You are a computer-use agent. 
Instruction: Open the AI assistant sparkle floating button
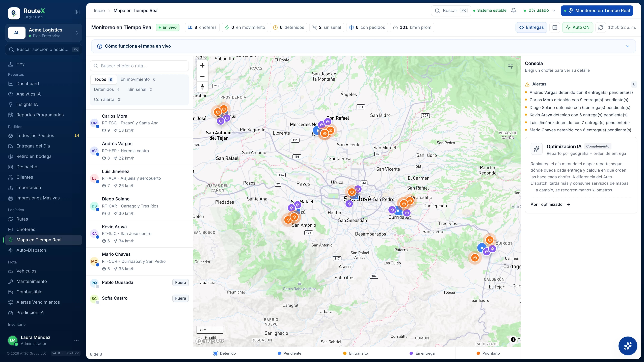tap(628, 346)
